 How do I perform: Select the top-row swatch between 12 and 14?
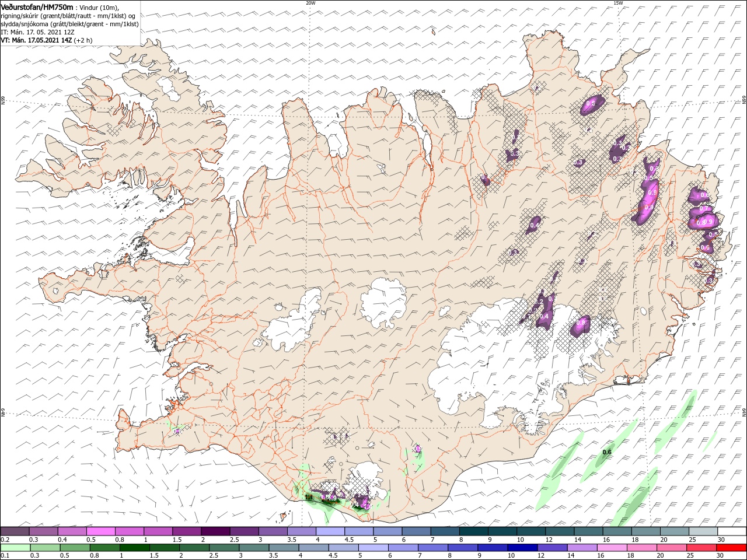coord(560,531)
